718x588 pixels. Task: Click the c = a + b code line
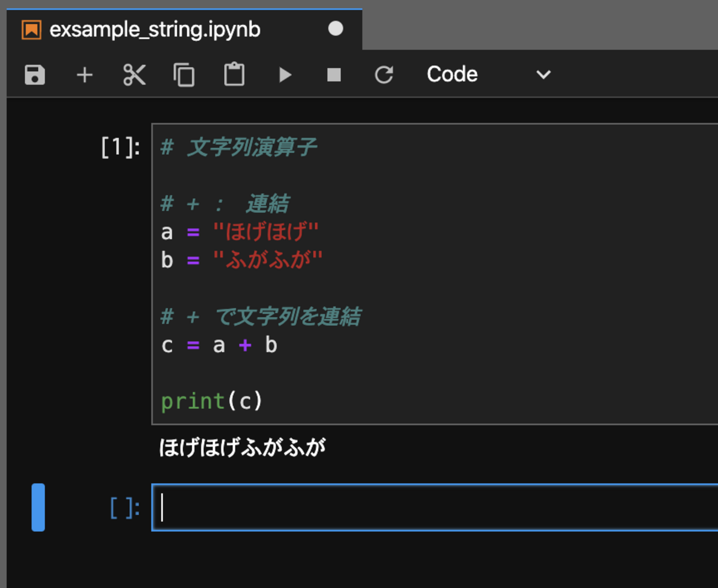219,346
